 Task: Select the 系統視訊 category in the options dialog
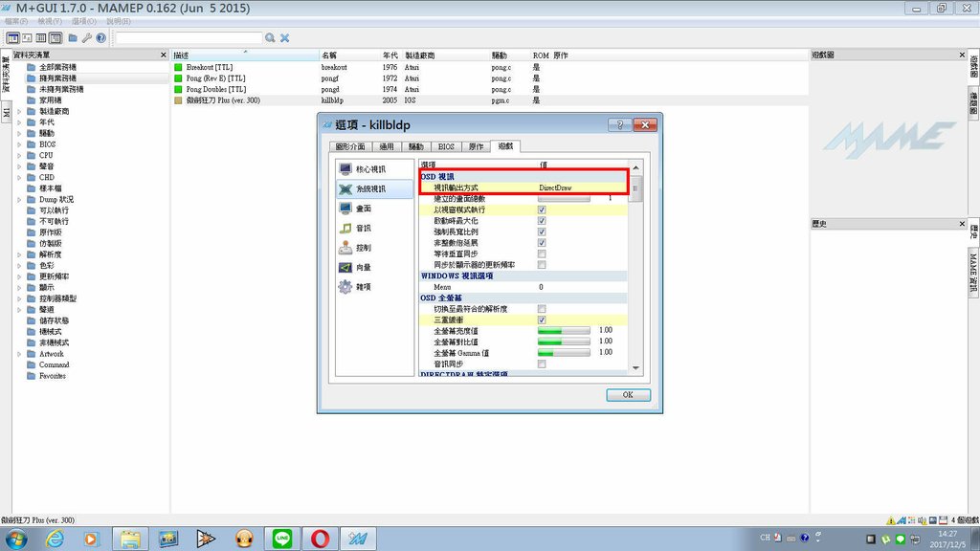point(374,188)
